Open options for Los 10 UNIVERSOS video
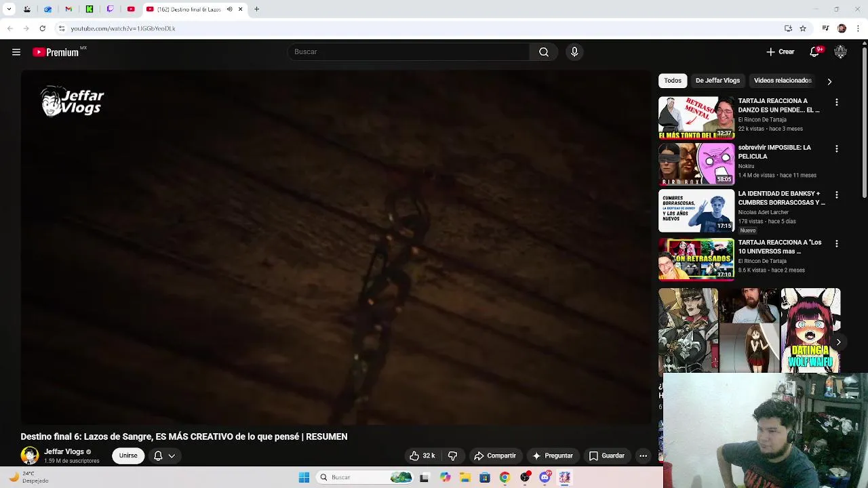Image resolution: width=868 pixels, height=488 pixels. [x=837, y=243]
